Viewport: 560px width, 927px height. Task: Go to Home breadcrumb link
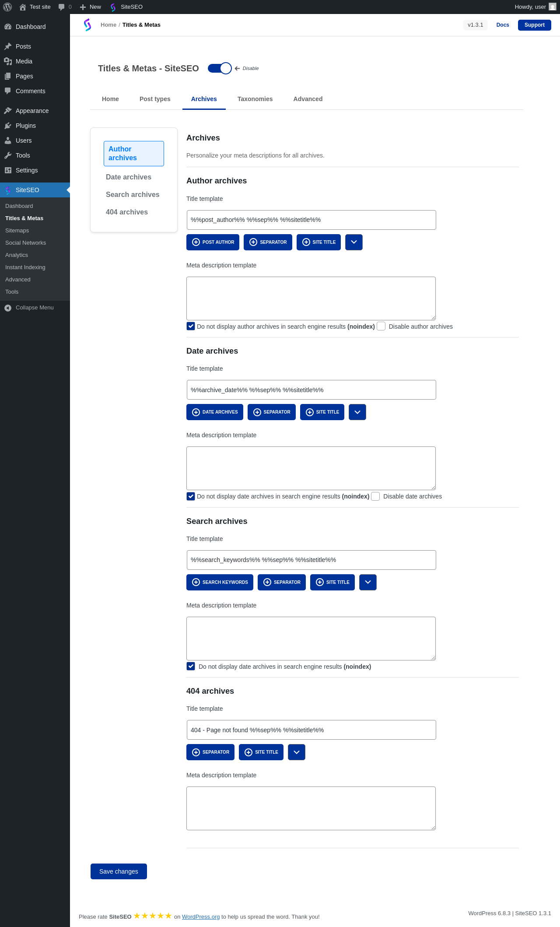(108, 25)
